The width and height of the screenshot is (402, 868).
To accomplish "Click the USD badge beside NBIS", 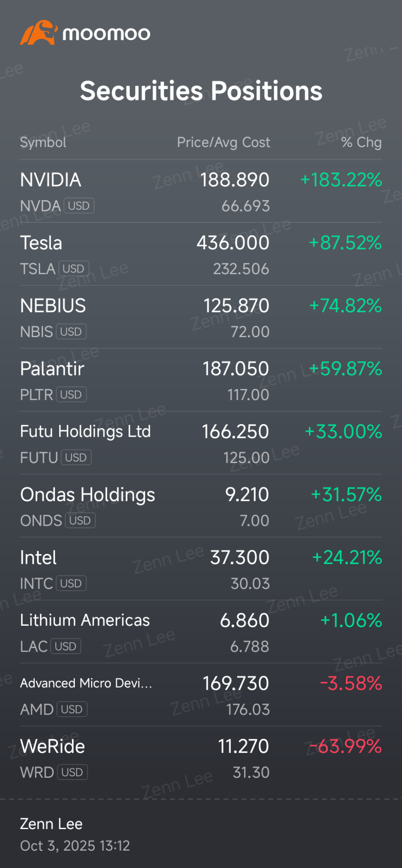I will 71,332.
